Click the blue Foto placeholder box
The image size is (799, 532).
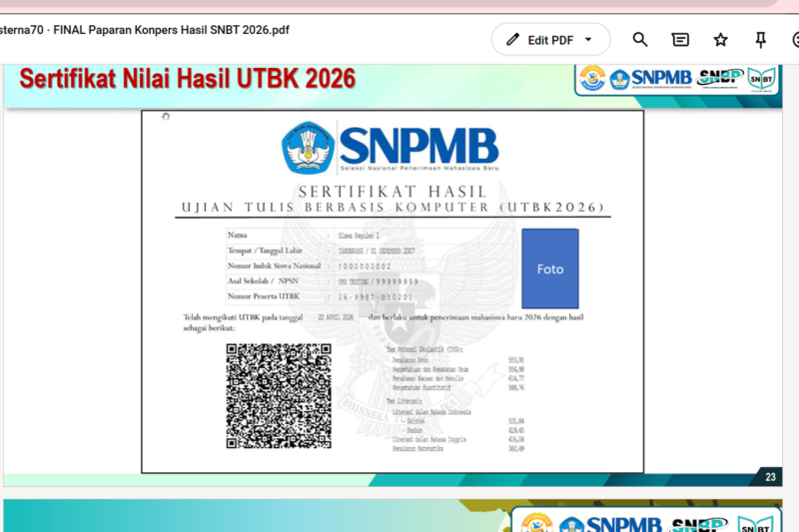(x=550, y=268)
